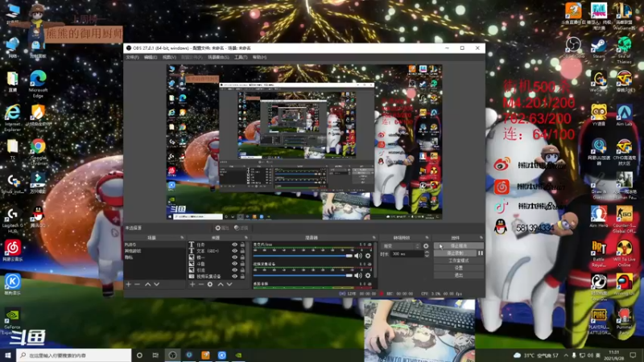
Task: Toggle the lock on the 文本 (GDI+) source
Action: [242, 251]
